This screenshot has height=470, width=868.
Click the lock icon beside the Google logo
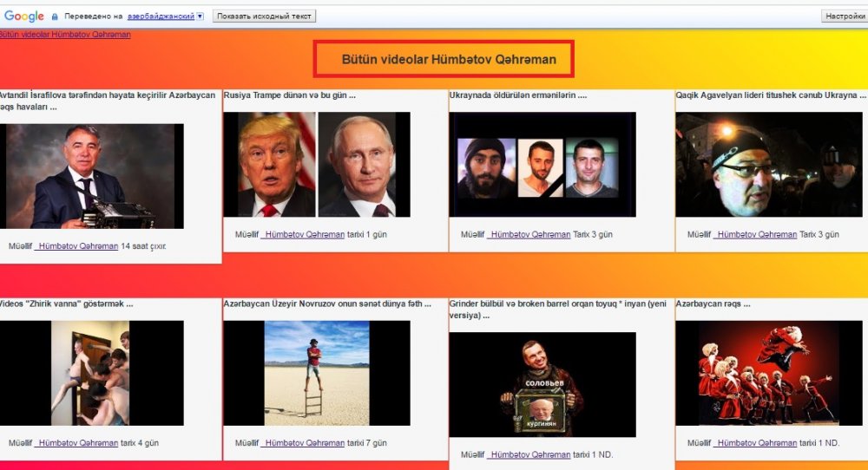[x=54, y=16]
